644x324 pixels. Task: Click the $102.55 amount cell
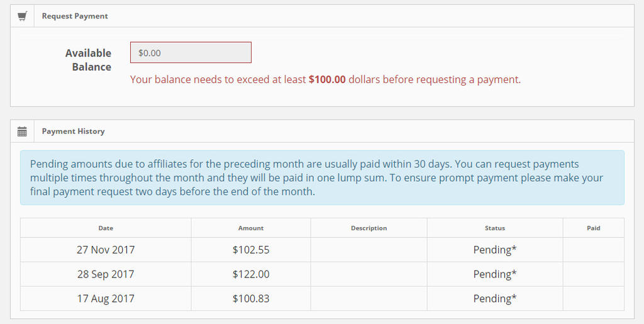coord(251,250)
